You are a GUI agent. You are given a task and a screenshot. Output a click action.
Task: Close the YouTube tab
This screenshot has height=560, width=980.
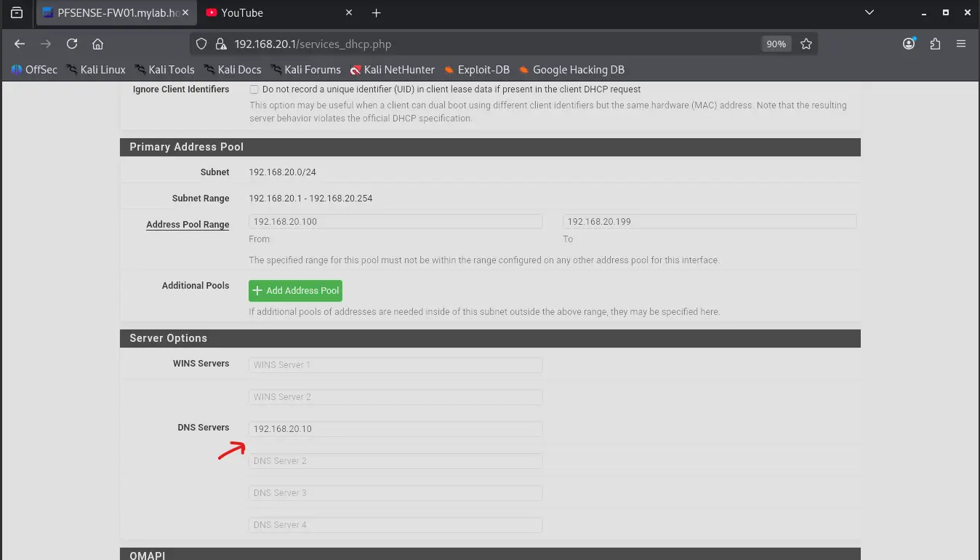(348, 13)
